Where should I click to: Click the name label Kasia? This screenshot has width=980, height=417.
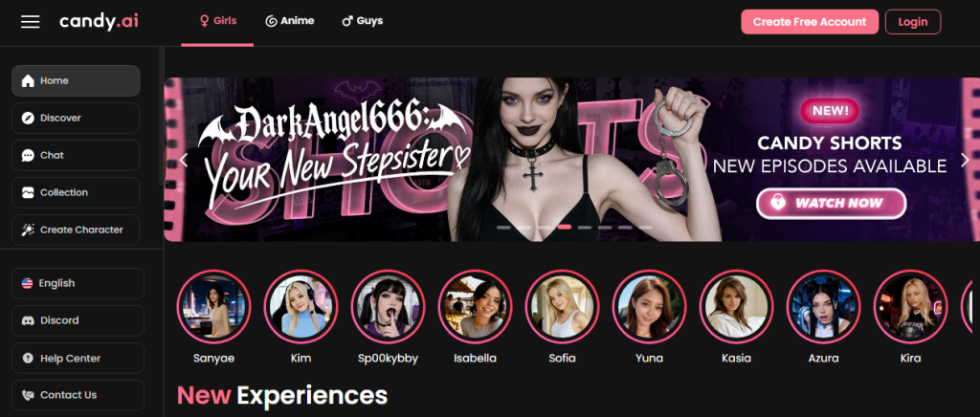pyautogui.click(x=736, y=359)
